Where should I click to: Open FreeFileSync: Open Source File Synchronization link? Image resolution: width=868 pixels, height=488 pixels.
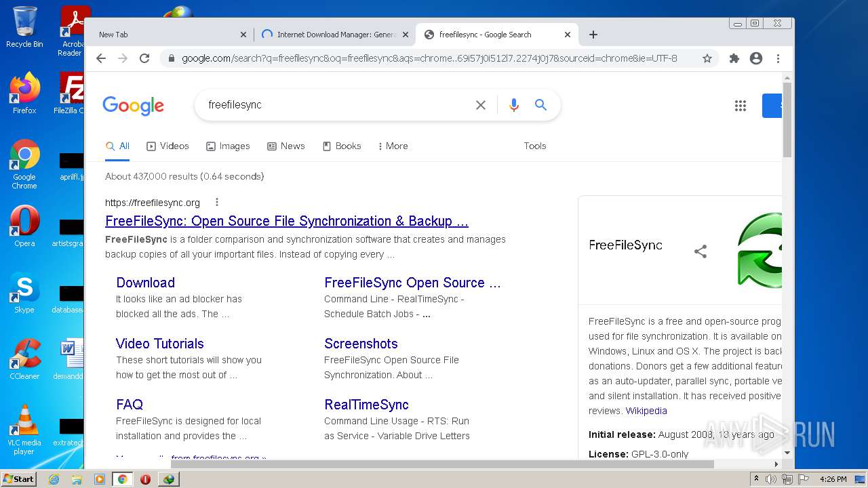click(x=287, y=221)
